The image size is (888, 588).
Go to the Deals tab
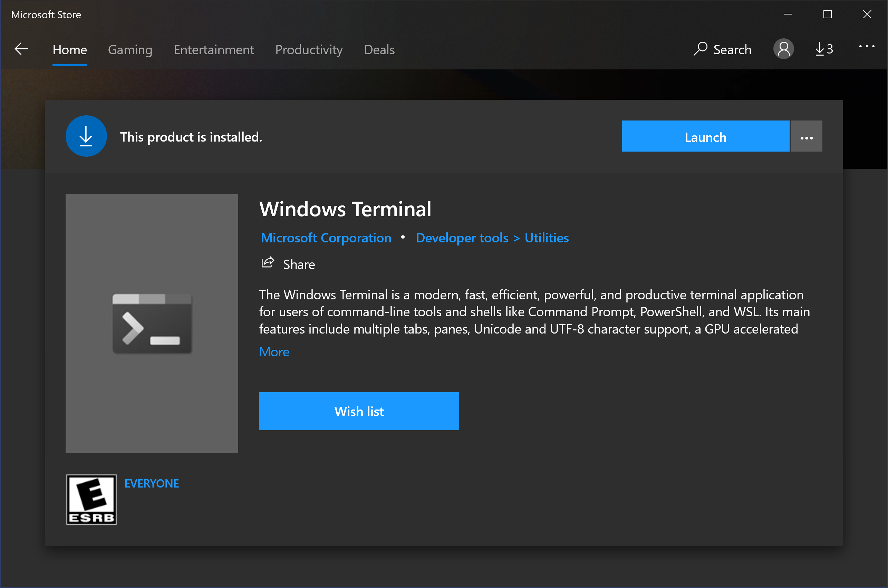379,50
